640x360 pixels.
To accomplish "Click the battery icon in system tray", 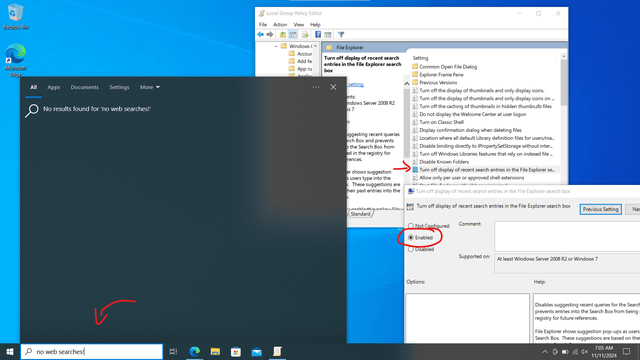I will click(x=565, y=351).
